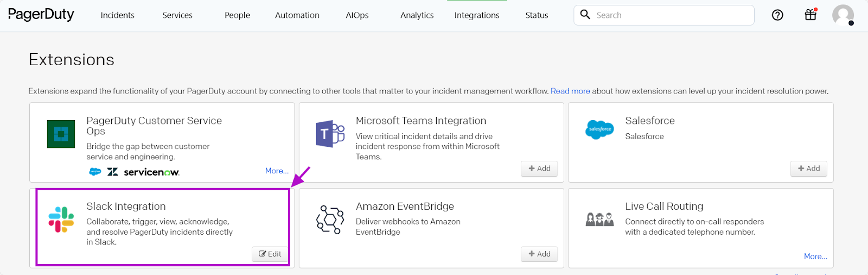Click the Zendesk logo icon

[112, 172]
